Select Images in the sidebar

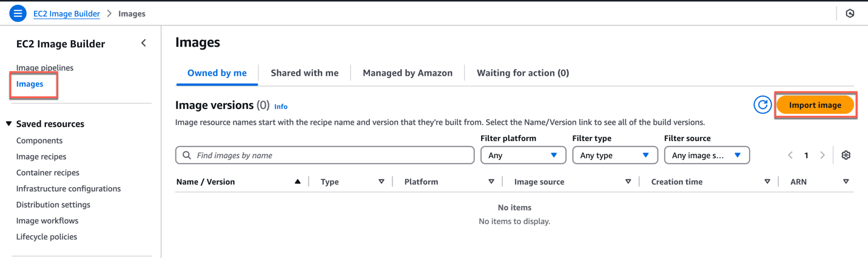coord(30,84)
